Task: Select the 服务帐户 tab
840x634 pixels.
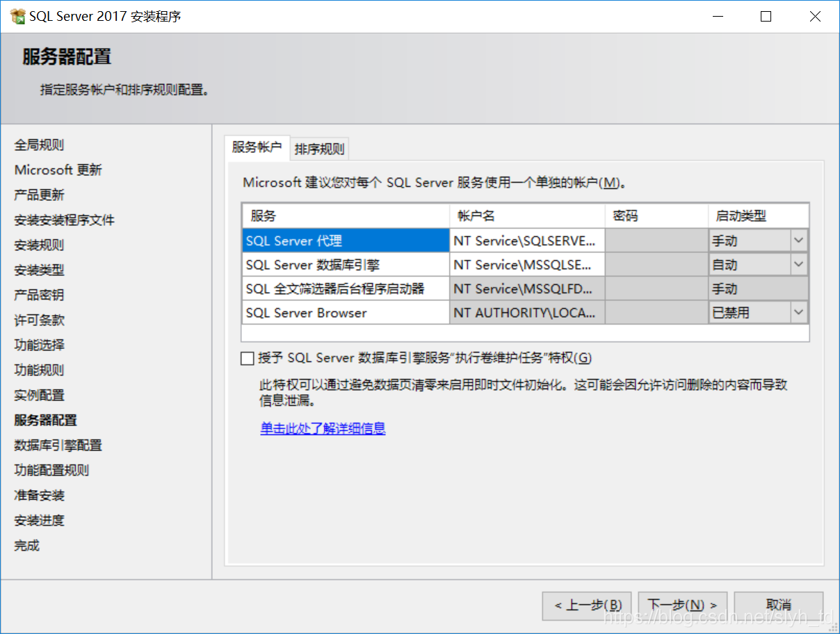Action: (x=257, y=147)
